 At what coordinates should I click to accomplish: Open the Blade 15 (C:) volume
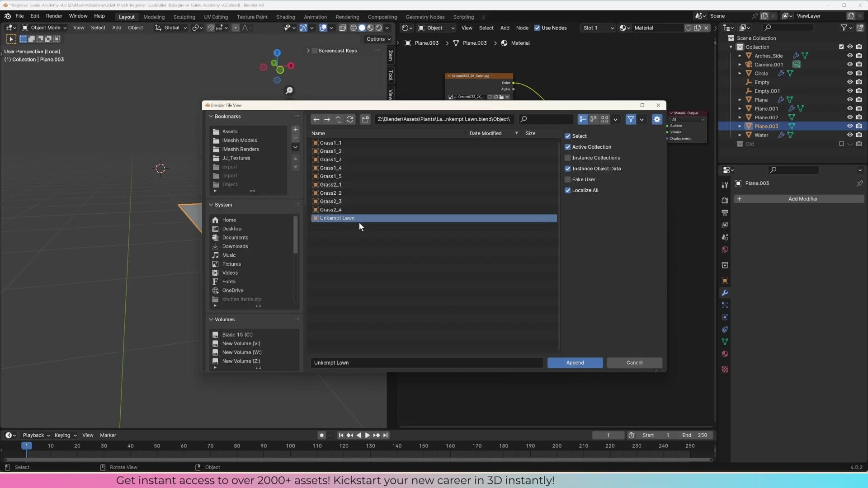(x=237, y=335)
